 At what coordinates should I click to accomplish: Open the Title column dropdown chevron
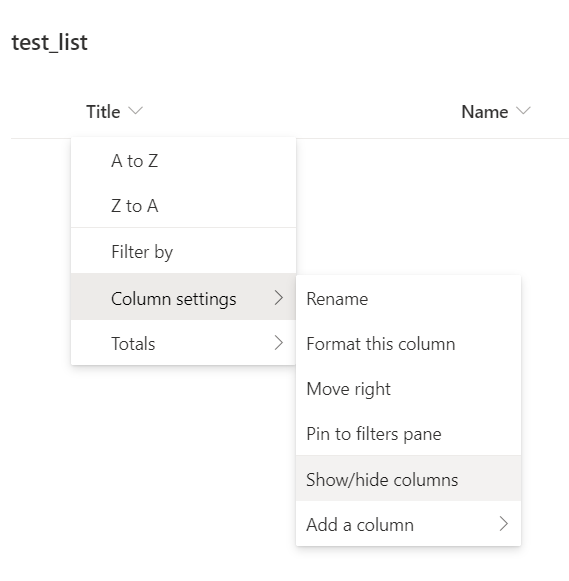(x=135, y=111)
